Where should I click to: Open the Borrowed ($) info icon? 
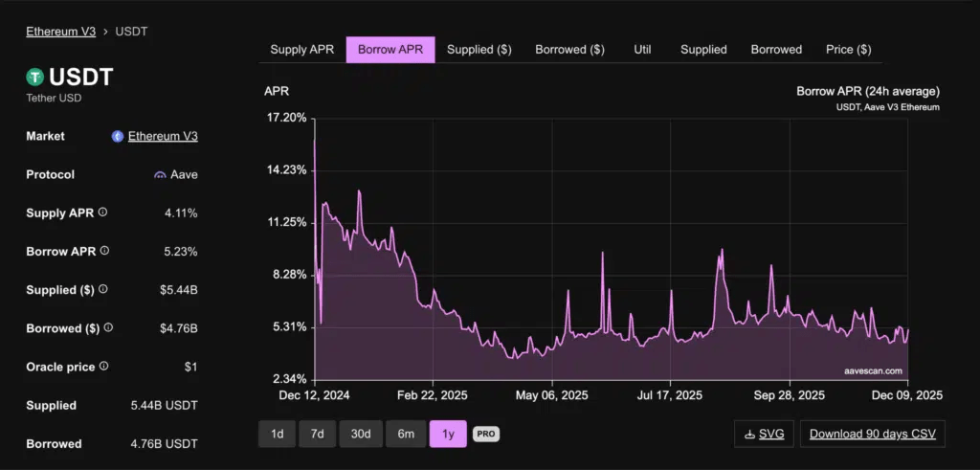coord(108,327)
